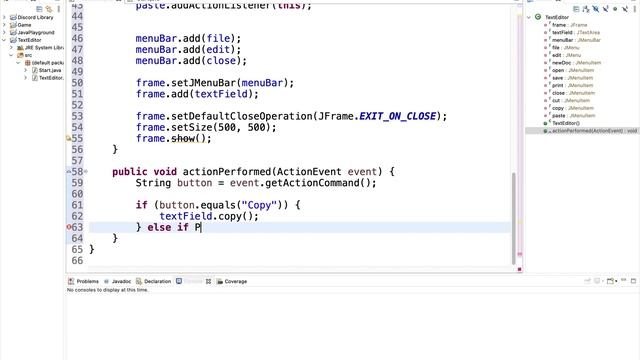Click error marker on line 63
This screenshot has width=640, height=360.
tap(69, 227)
